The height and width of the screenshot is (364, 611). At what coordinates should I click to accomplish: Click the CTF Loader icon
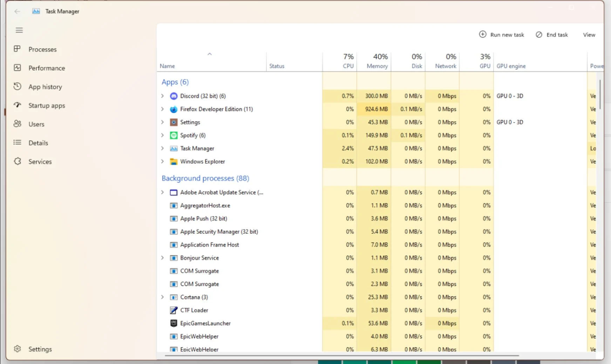point(174,310)
